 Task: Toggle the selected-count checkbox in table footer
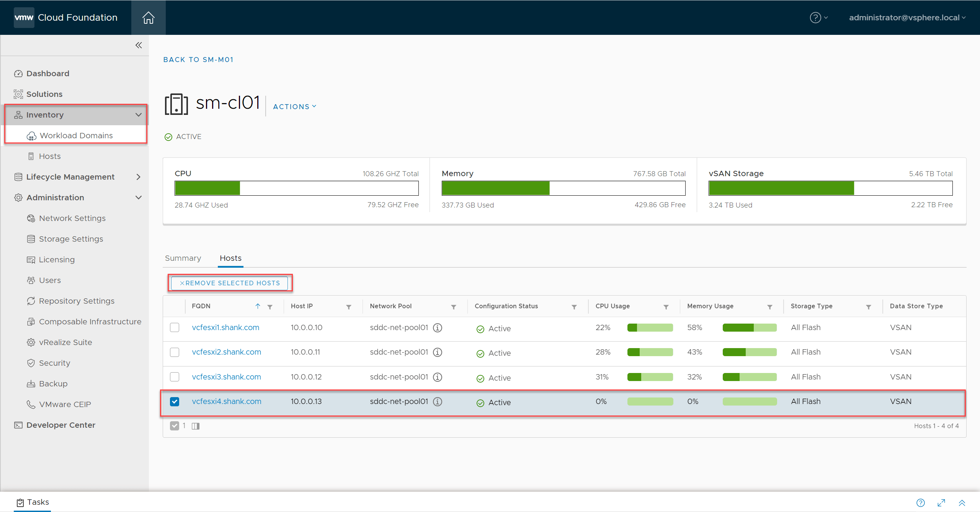175,426
